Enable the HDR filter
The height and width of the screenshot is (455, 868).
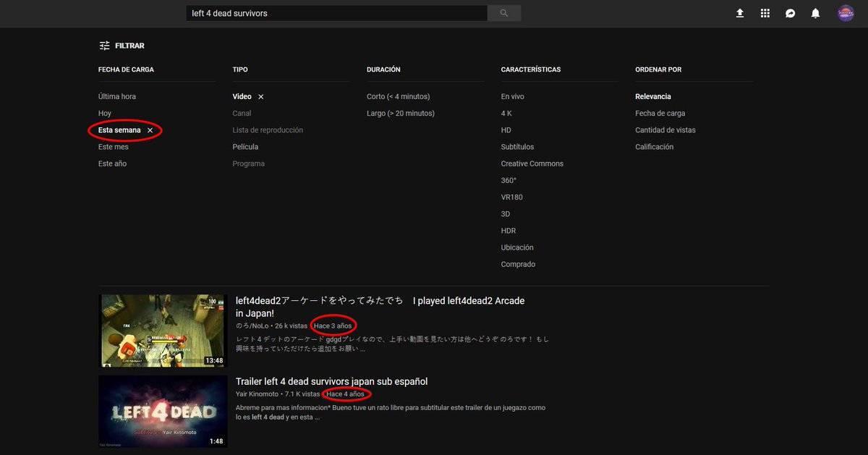point(509,231)
